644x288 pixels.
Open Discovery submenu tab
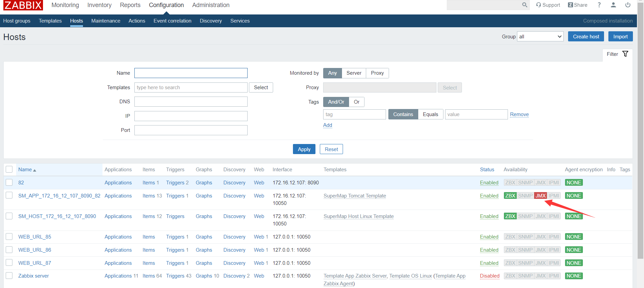click(211, 21)
